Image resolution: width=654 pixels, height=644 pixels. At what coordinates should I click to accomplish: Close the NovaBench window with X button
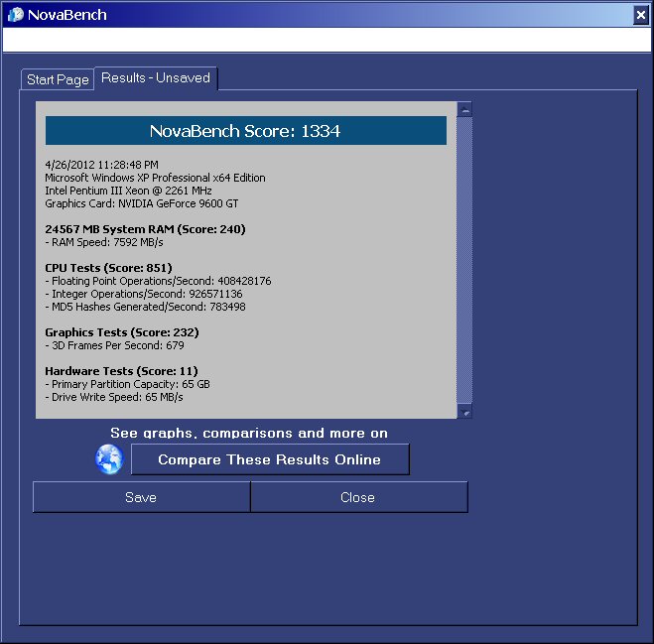tap(641, 15)
